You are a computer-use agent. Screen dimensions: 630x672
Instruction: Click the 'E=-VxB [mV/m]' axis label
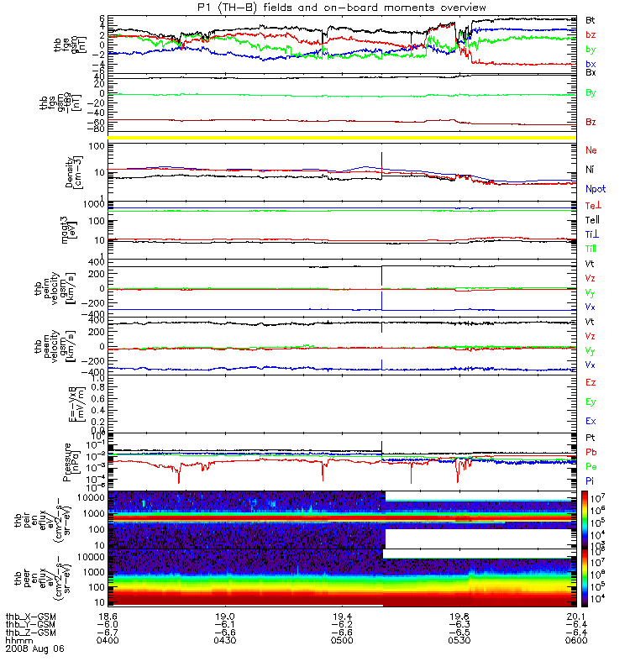(x=77, y=404)
